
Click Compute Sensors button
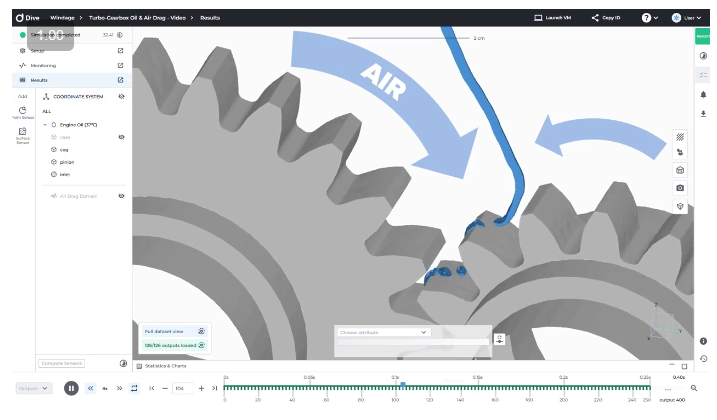tap(61, 363)
